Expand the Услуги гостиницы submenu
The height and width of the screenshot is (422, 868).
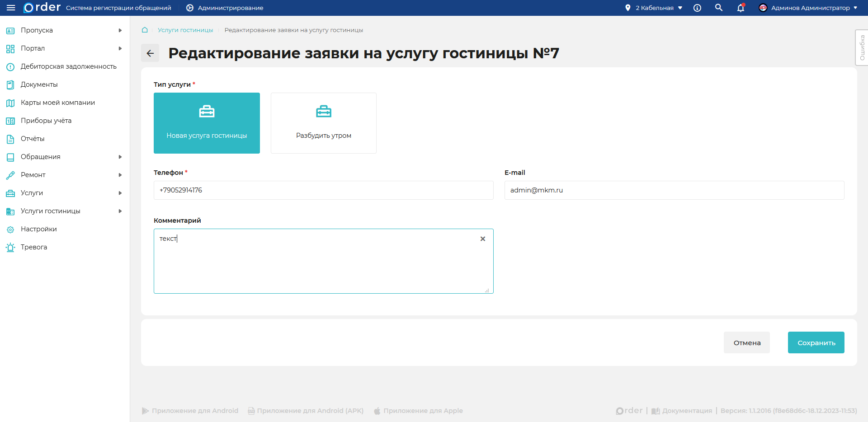(x=120, y=211)
